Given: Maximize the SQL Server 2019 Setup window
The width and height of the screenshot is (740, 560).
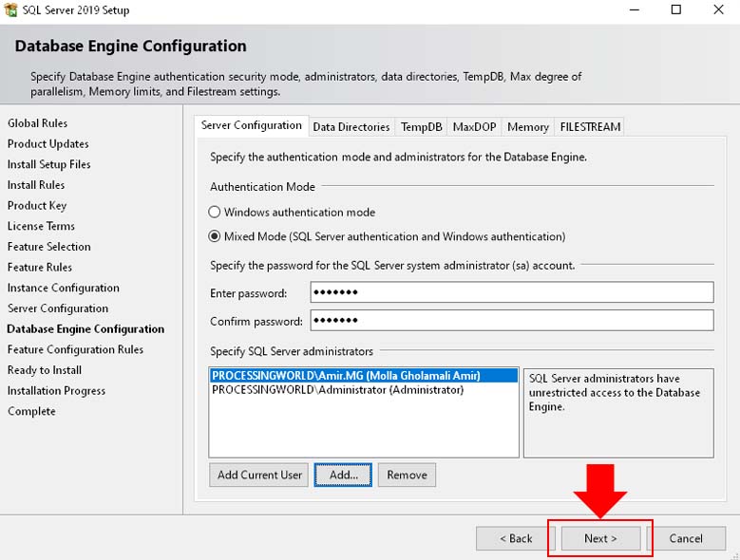Looking at the screenshot, I should pos(675,9).
